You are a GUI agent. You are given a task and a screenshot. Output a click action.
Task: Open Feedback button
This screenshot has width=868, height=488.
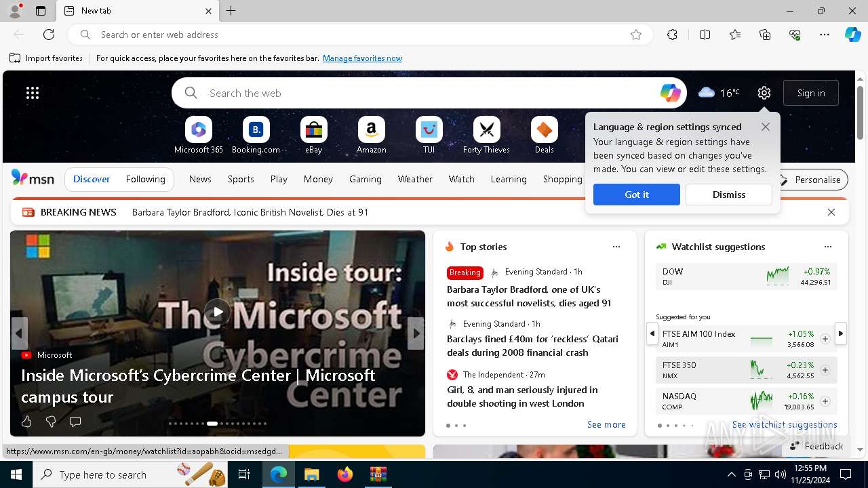[x=816, y=446]
